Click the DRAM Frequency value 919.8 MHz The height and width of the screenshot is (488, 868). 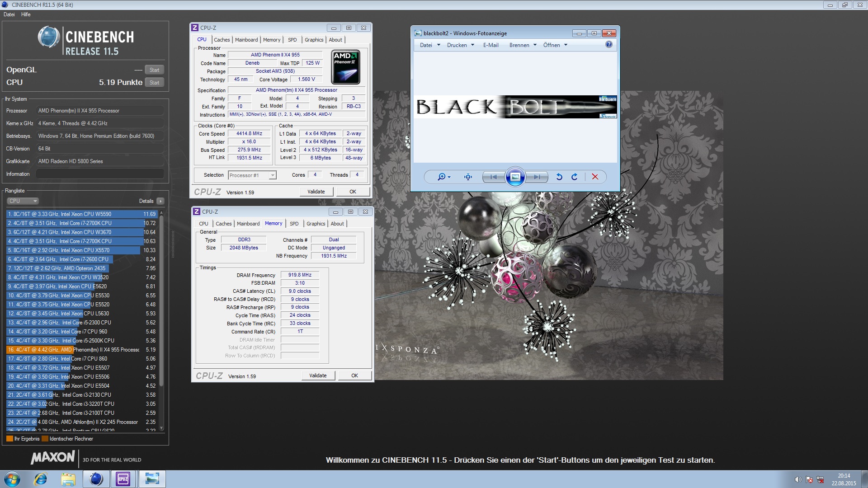(x=300, y=275)
